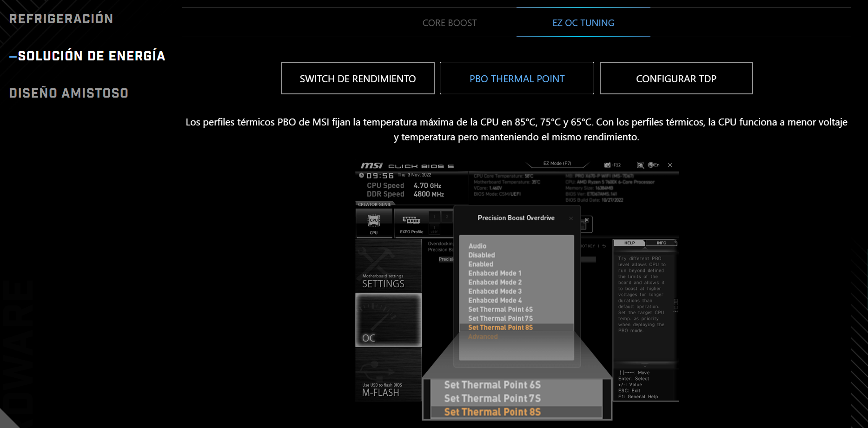This screenshot has height=428, width=868.
Task: Select the EZ OC TUNING tab
Action: [583, 23]
